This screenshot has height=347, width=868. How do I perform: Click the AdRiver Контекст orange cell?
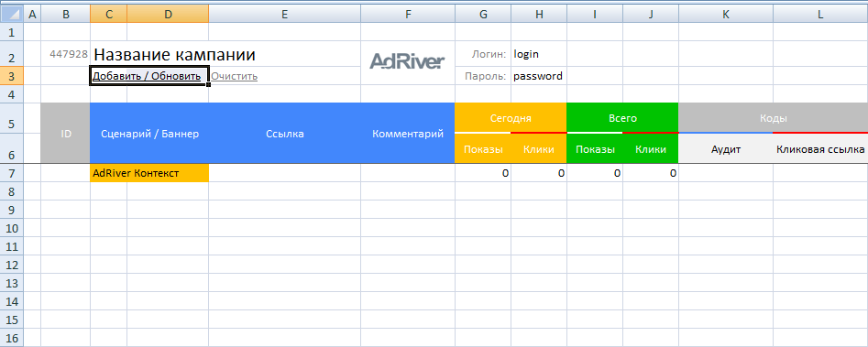pos(149,173)
